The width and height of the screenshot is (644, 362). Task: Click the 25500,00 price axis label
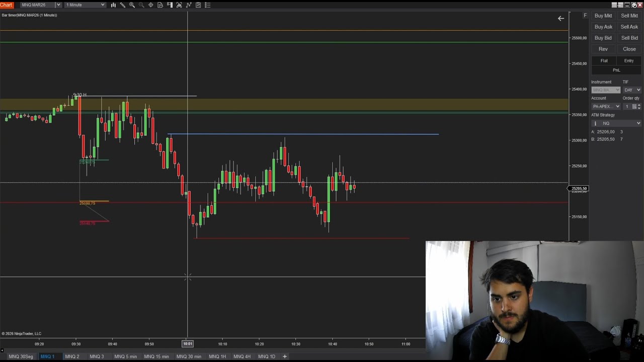[579, 38]
